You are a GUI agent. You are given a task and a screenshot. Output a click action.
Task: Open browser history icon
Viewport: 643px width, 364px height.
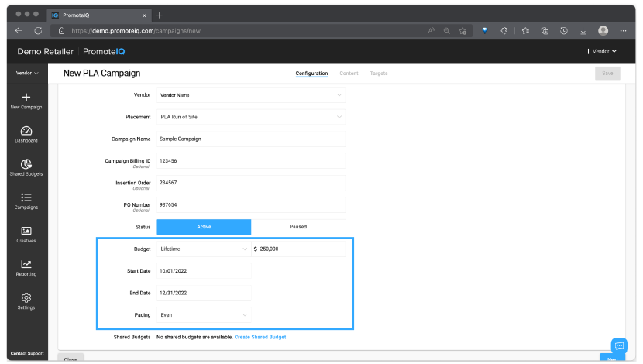click(x=564, y=31)
